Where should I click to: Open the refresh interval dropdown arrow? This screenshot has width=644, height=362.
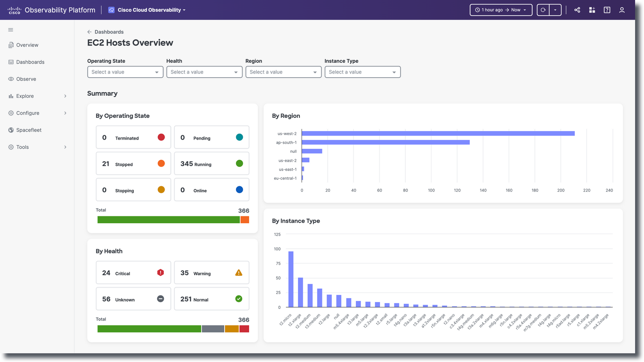(x=556, y=10)
